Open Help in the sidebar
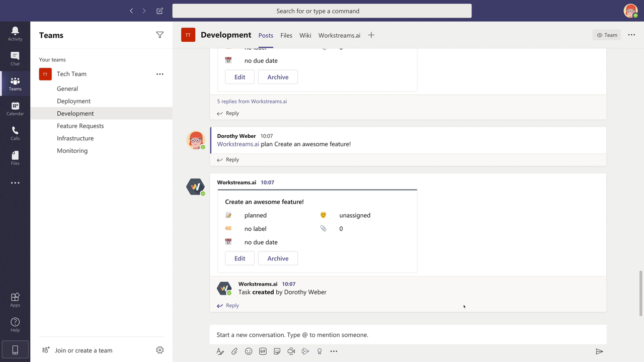The height and width of the screenshot is (362, 644). (15, 325)
